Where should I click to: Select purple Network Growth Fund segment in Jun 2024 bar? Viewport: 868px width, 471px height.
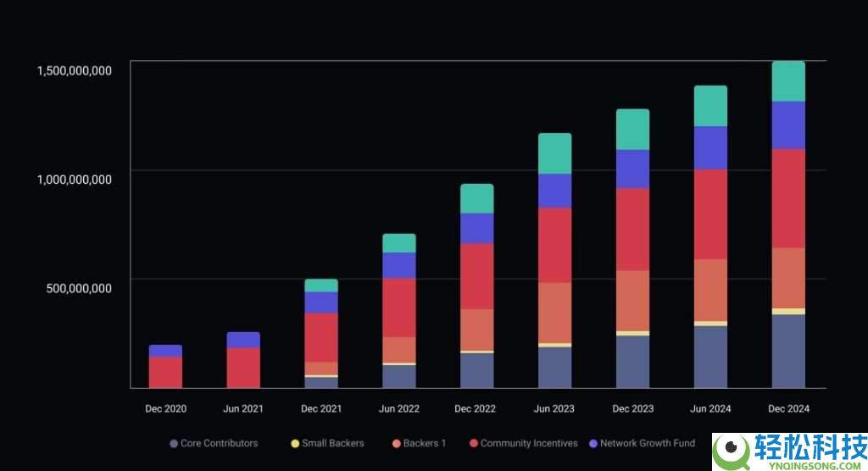(x=711, y=147)
